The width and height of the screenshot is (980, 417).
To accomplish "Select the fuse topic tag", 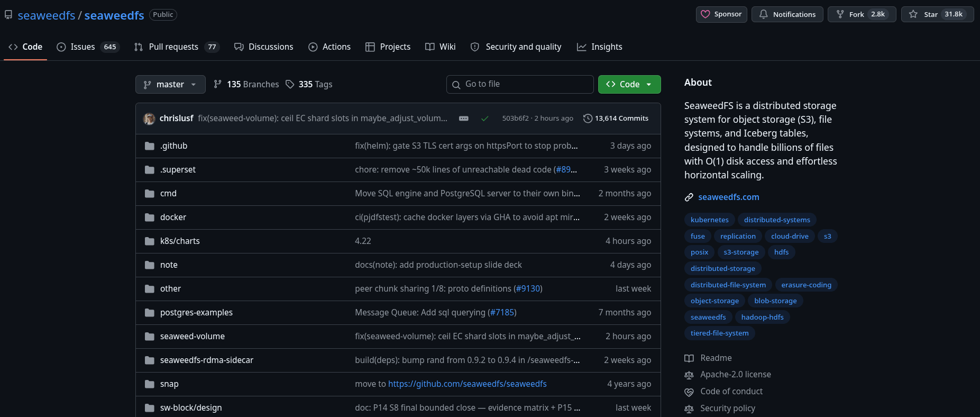I will 698,237.
